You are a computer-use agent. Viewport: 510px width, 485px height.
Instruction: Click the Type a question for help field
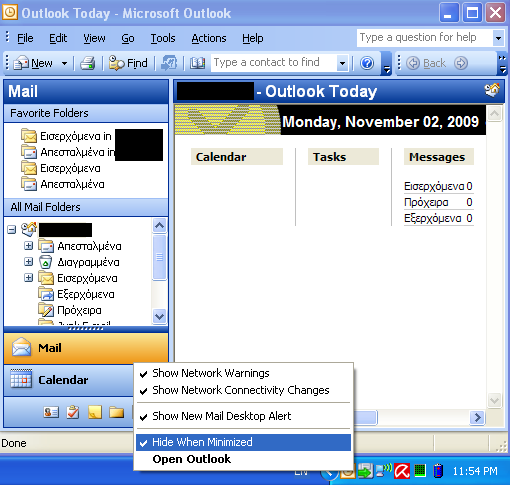point(424,38)
